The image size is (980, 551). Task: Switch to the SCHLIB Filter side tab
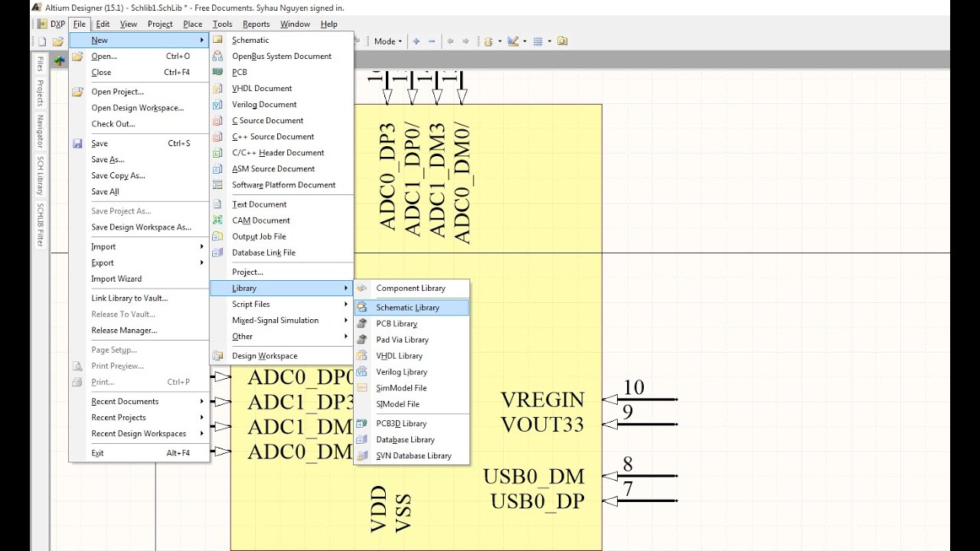[40, 225]
